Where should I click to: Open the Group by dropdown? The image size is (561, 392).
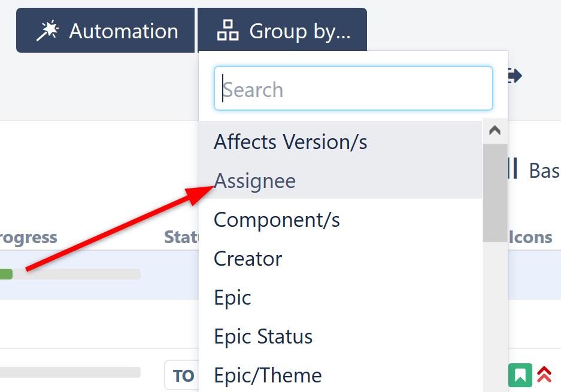(282, 29)
